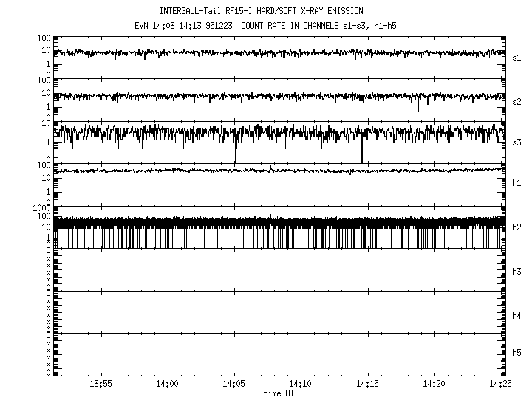
Task: Click the 14:15 time axis tick label
Action: tap(367, 385)
